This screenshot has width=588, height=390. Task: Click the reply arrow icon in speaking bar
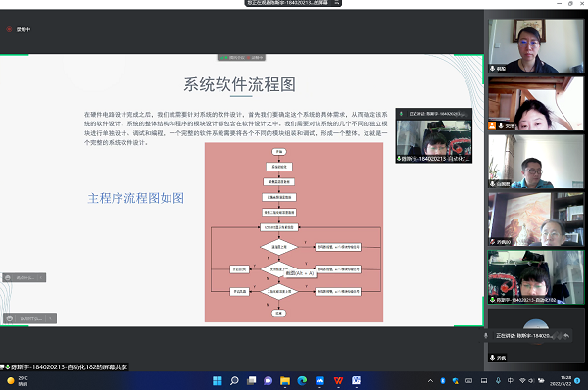(566, 336)
